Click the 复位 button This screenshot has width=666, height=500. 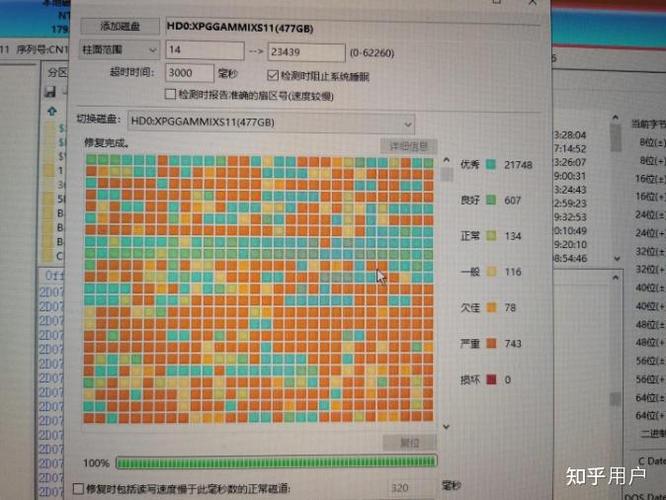click(x=409, y=443)
